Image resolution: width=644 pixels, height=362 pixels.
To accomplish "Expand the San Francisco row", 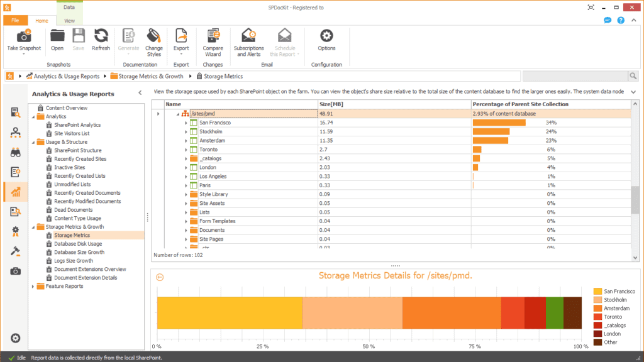I will pyautogui.click(x=186, y=123).
